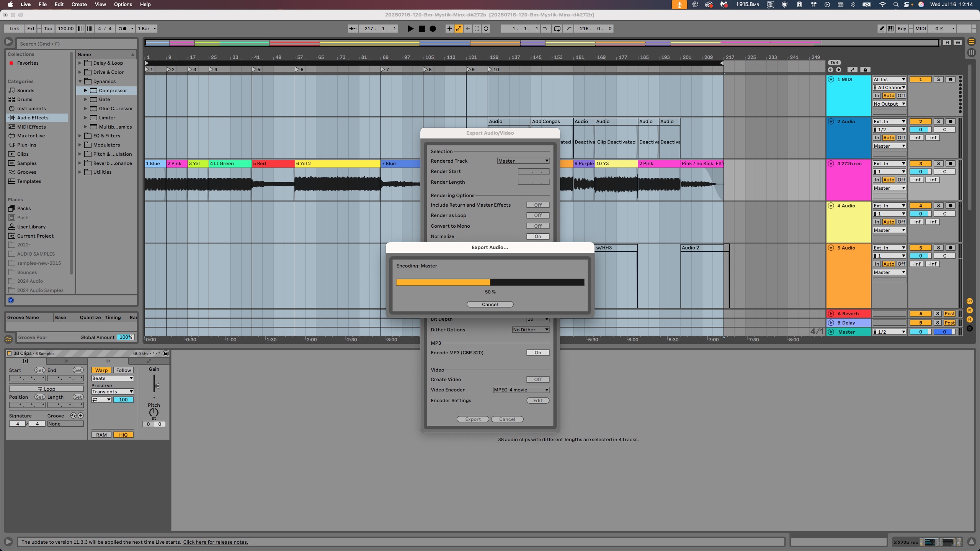This screenshot has height=551, width=980.
Task: Solo the 5 Audio track
Action: click(x=938, y=248)
